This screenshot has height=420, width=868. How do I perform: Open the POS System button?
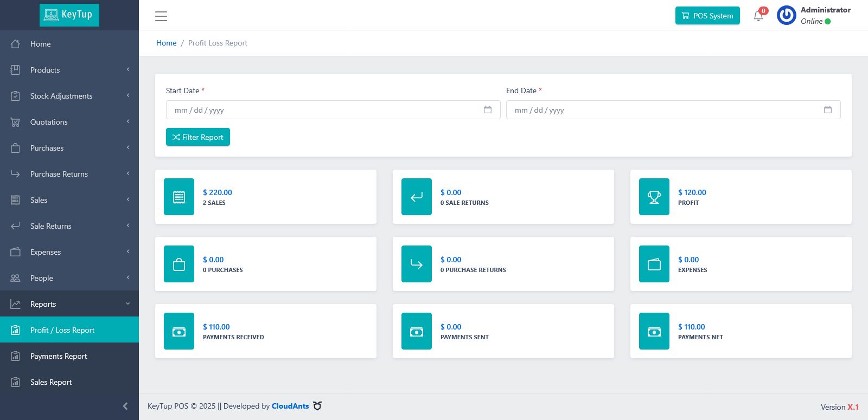(707, 16)
